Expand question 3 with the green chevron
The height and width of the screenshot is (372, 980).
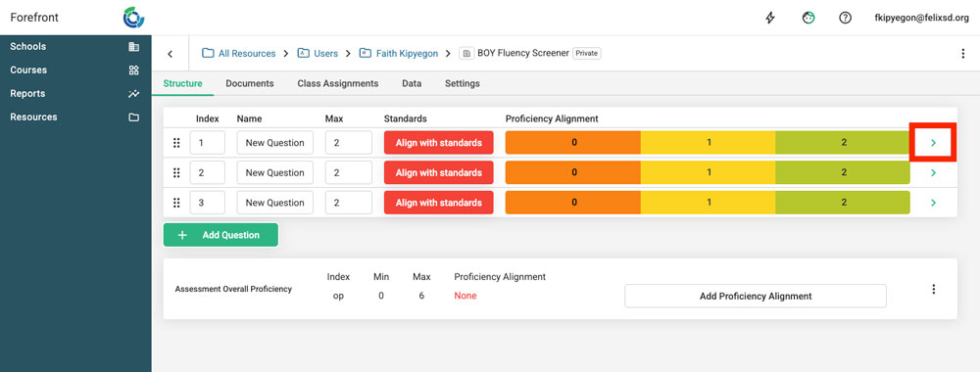(933, 203)
